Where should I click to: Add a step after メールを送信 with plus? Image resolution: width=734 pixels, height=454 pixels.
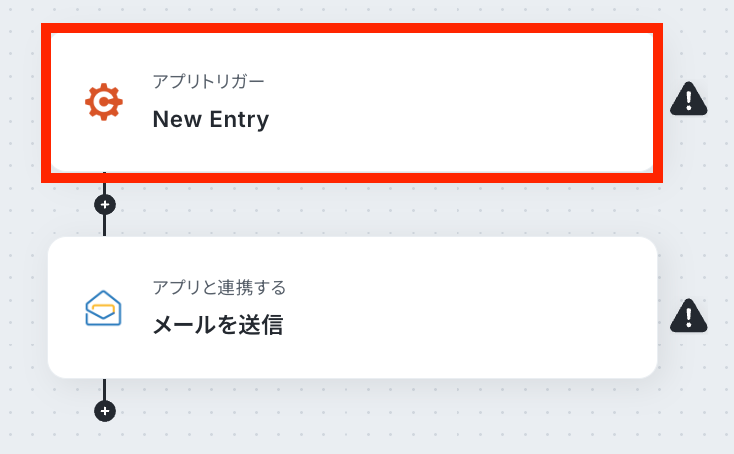pyautogui.click(x=104, y=410)
